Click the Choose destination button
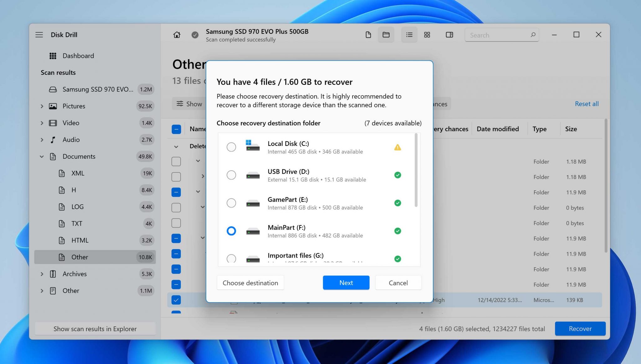This screenshot has height=364, width=641. 250,283
